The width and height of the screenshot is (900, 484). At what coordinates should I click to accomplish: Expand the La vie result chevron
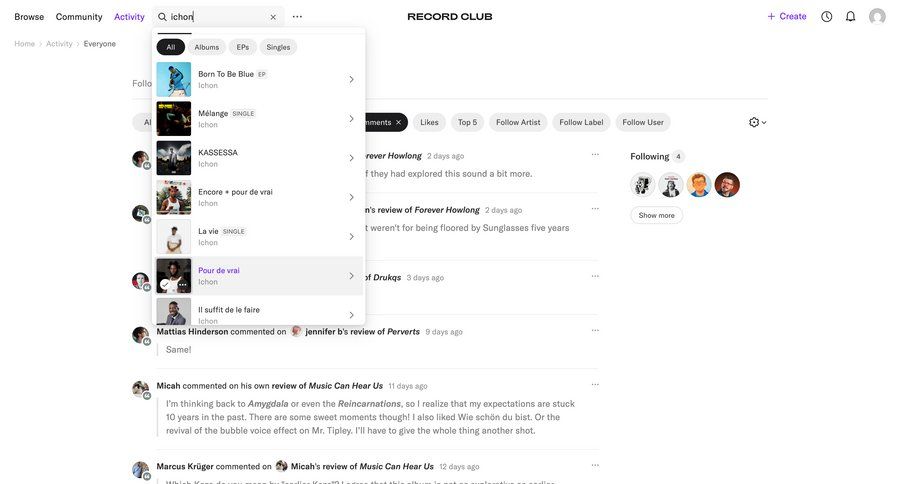coord(351,237)
